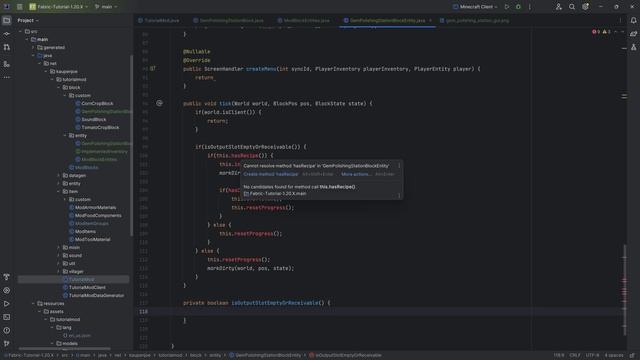Click the project tree vertical scrollbar

(x=131, y=145)
